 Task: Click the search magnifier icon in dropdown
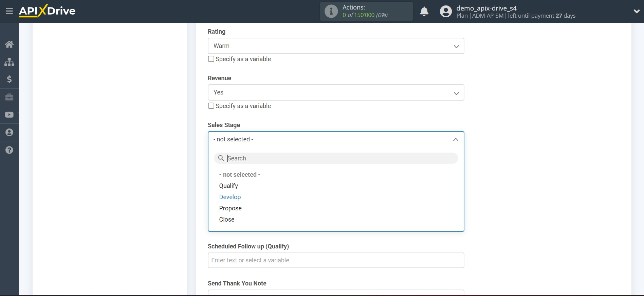point(221,158)
